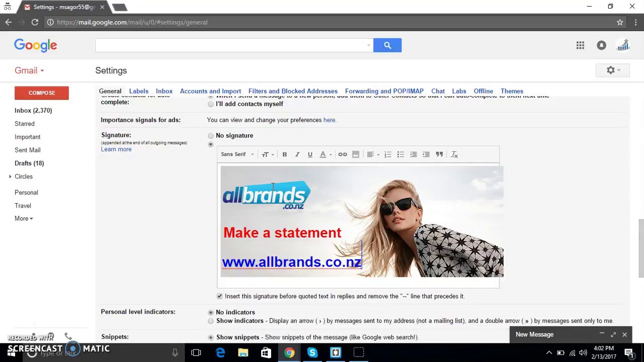The height and width of the screenshot is (362, 644).
Task: Remove formatting from signature text
Action: [x=454, y=154]
